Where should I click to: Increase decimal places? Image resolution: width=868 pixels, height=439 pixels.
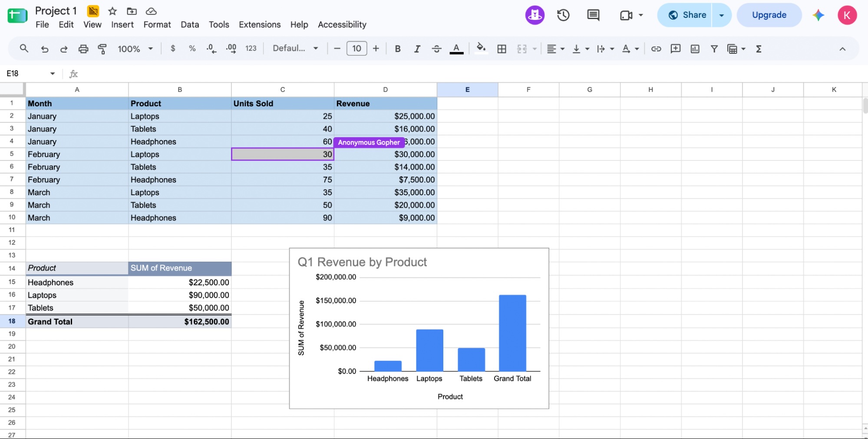231,49
